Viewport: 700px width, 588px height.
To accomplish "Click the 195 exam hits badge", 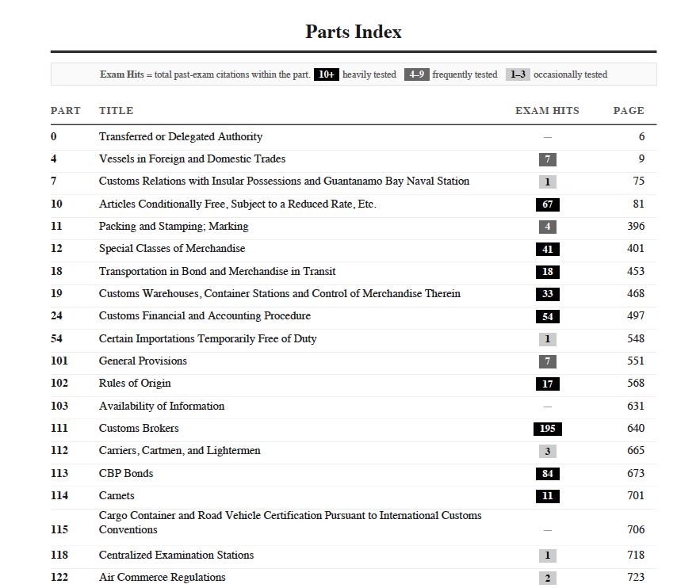I will 548,429.
